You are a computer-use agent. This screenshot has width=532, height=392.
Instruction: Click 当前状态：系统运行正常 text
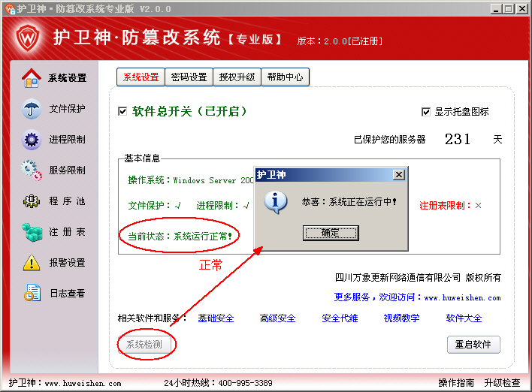coord(180,236)
